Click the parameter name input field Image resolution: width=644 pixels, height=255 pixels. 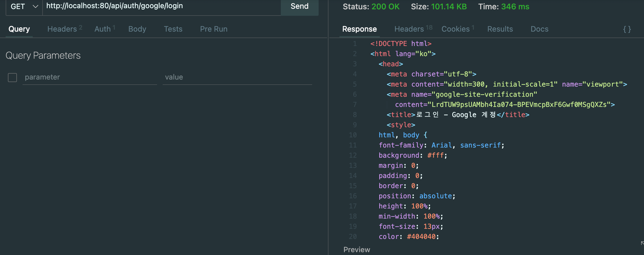90,77
